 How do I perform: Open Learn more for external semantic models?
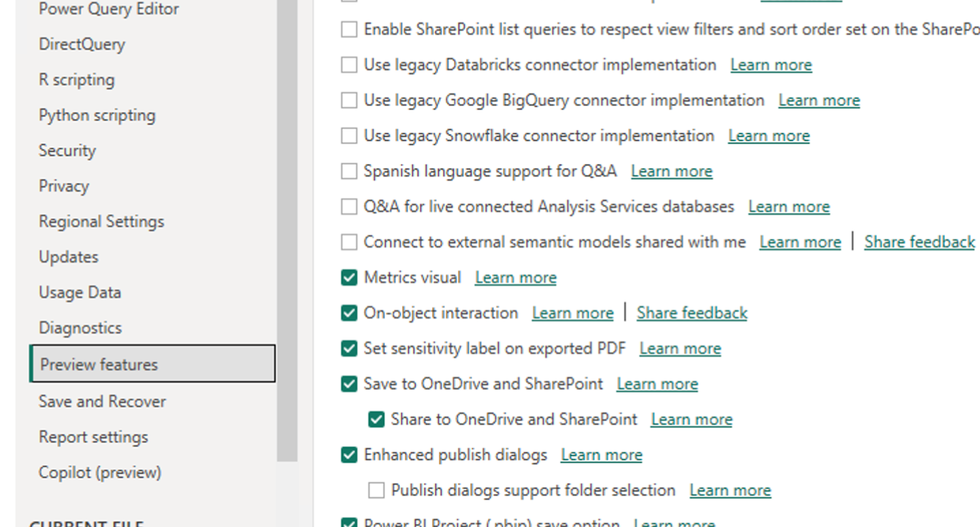[800, 242]
